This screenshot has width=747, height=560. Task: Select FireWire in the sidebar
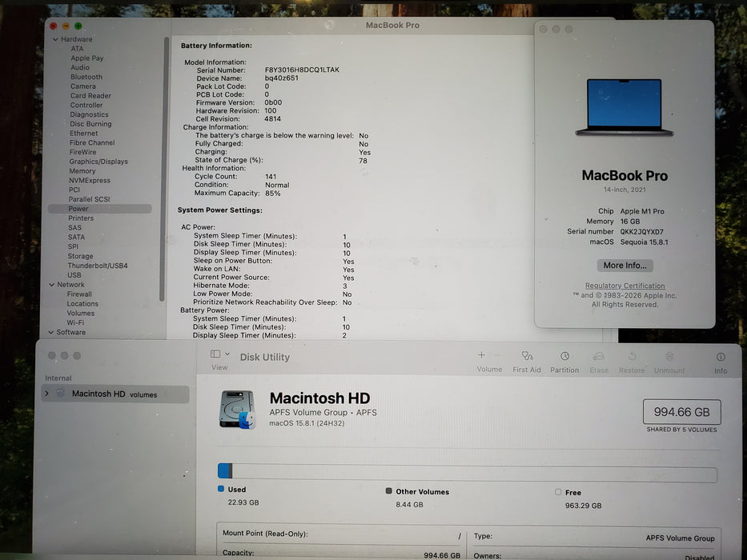point(82,152)
